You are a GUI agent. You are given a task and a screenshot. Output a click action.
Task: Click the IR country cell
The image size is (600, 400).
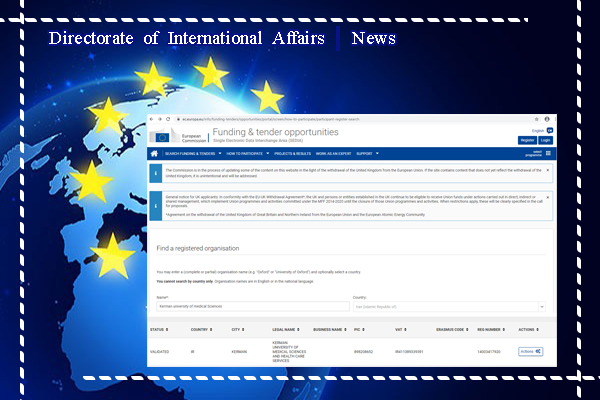pyautogui.click(x=192, y=352)
